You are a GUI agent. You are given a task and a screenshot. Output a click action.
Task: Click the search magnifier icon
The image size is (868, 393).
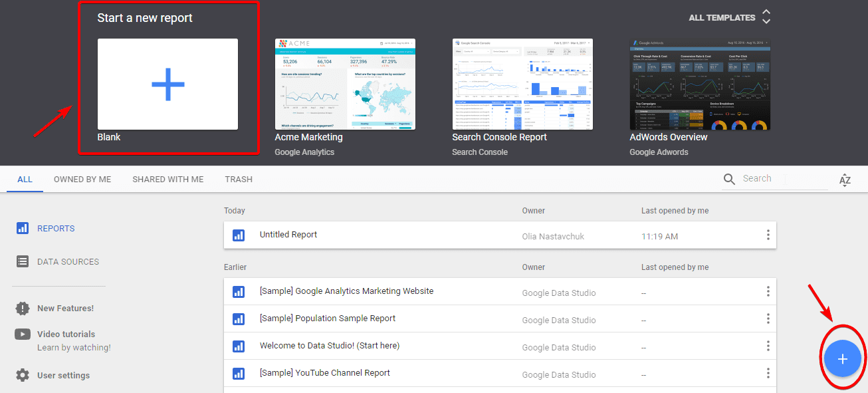coord(729,179)
